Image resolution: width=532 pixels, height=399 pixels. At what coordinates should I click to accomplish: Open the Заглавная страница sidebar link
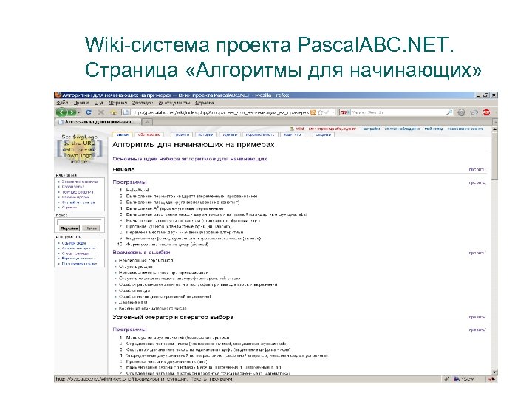[80, 182]
